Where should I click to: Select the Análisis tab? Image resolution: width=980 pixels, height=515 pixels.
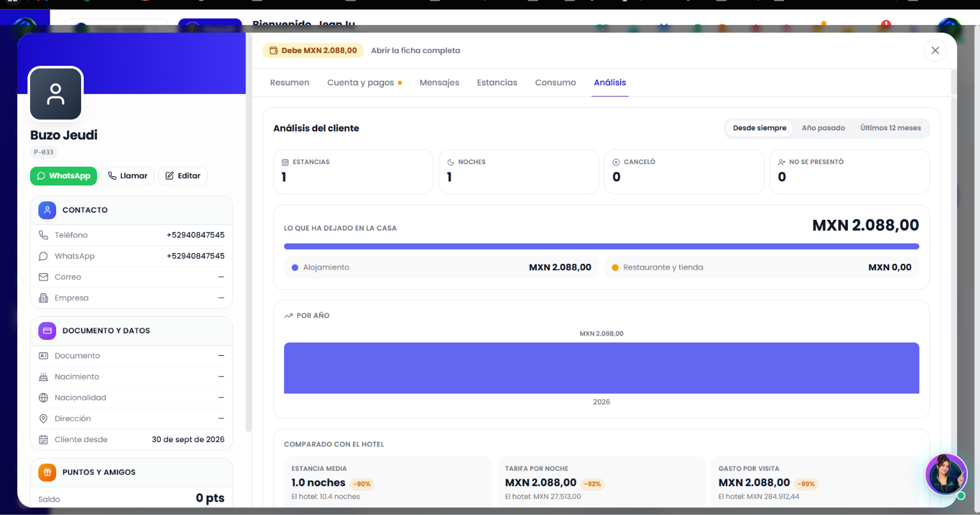click(610, 82)
